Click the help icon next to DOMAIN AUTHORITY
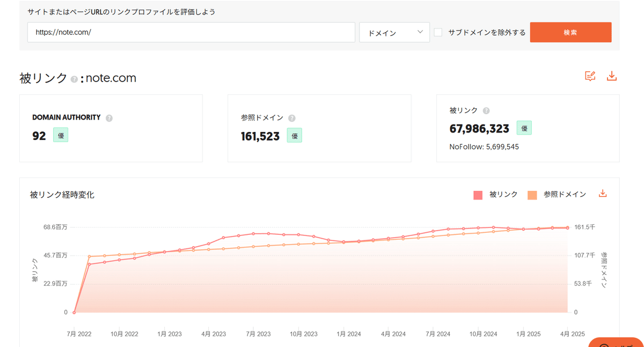 (x=109, y=117)
